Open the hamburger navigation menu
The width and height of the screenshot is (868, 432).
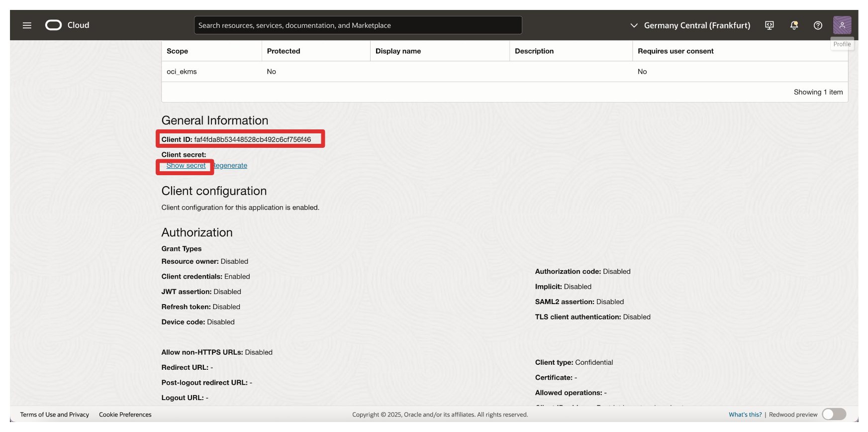[27, 25]
